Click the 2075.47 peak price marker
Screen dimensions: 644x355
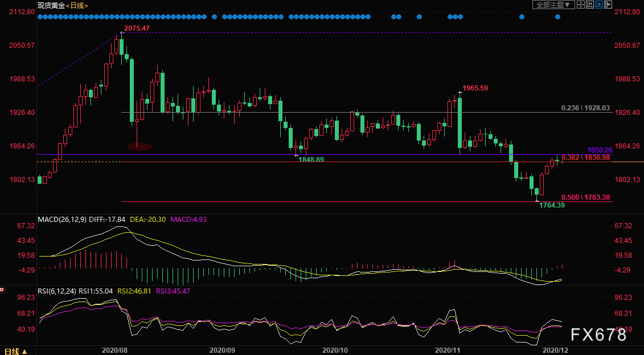point(137,28)
